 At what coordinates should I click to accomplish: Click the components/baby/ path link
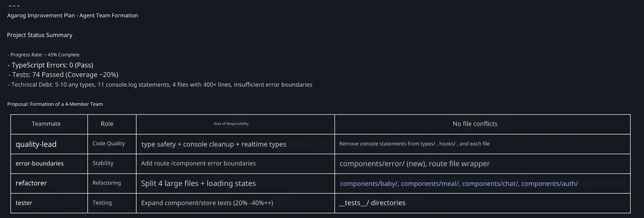click(369, 184)
